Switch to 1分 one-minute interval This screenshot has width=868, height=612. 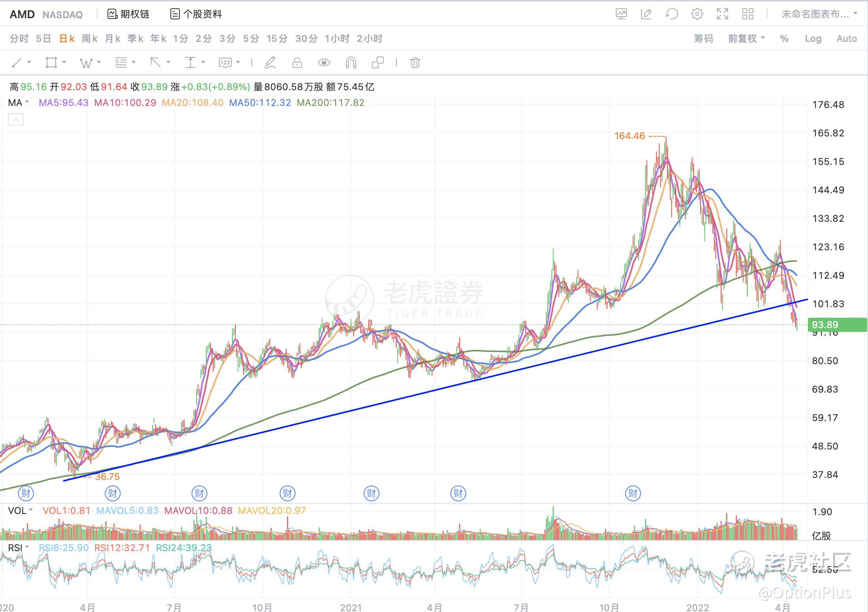(x=181, y=39)
